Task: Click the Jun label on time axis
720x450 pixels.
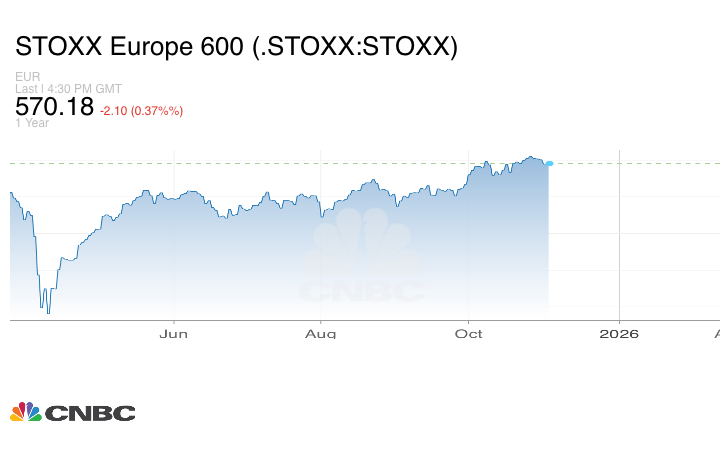Action: coord(174,333)
